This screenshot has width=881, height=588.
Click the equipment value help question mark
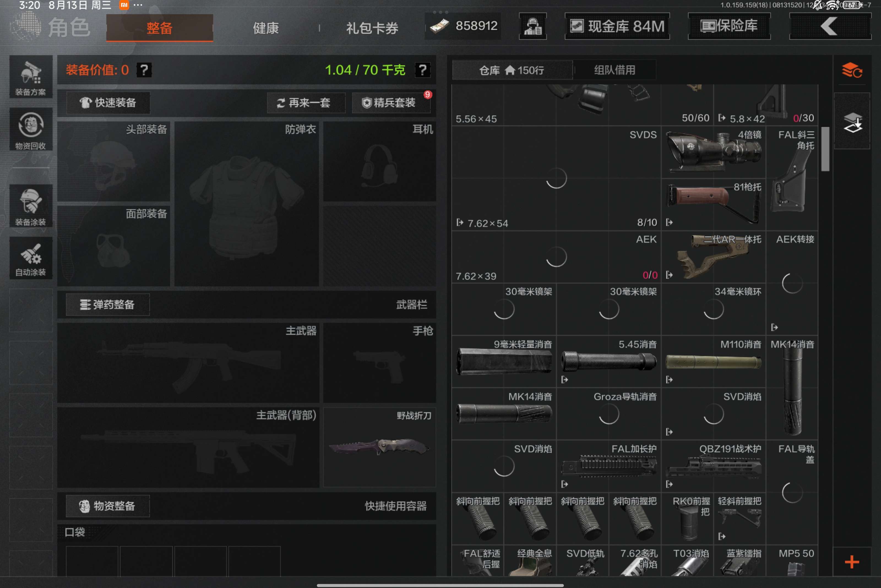click(144, 70)
